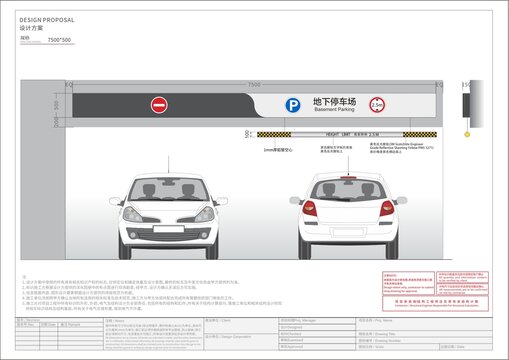This screenshot has width=509, height=360.
Task: Select the blue P parking icon
Action: [x=293, y=105]
